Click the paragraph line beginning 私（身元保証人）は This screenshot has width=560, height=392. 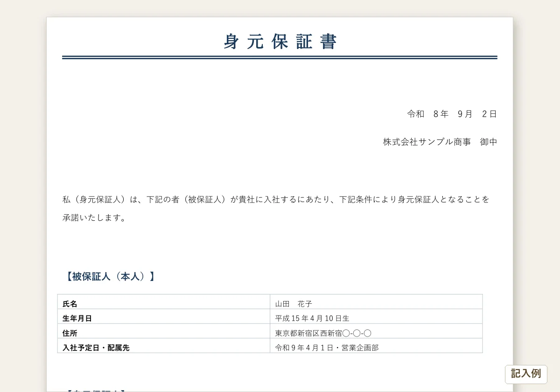pyautogui.click(x=276, y=199)
